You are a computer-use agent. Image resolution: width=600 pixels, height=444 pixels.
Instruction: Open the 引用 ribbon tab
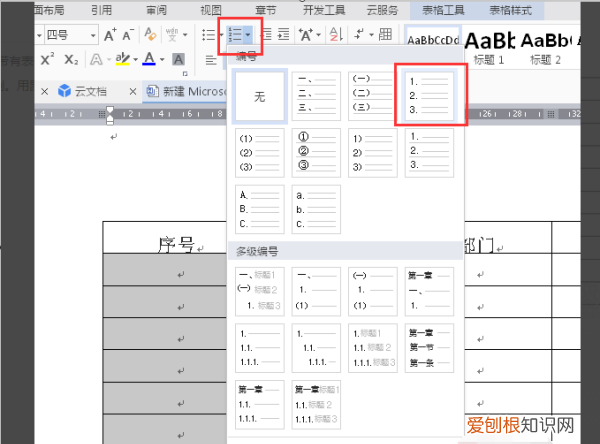click(101, 10)
